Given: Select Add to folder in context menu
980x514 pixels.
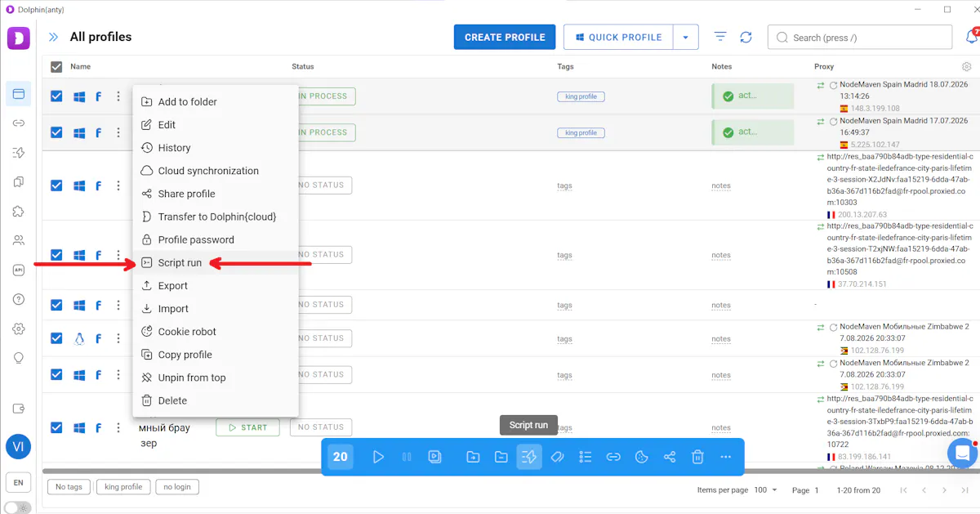Looking at the screenshot, I should click(216, 101).
